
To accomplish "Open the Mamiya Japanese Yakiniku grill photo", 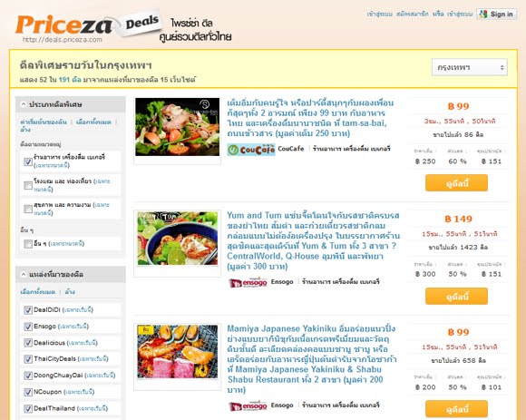I will tap(177, 352).
